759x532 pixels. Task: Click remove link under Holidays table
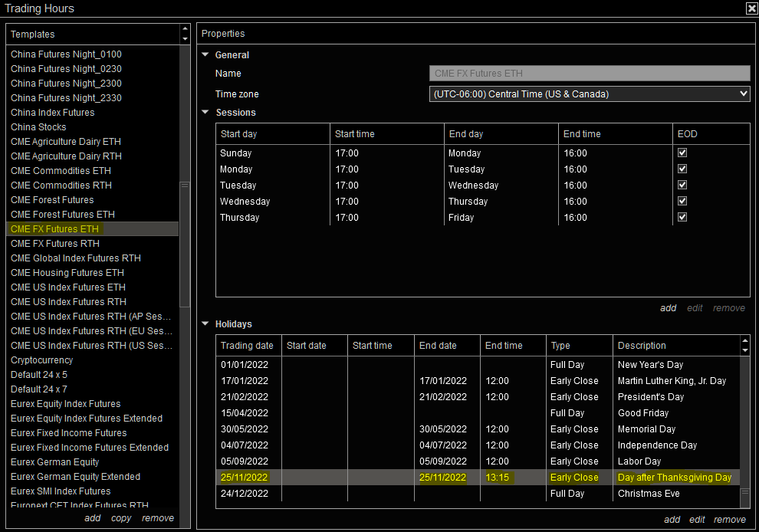coord(729,520)
